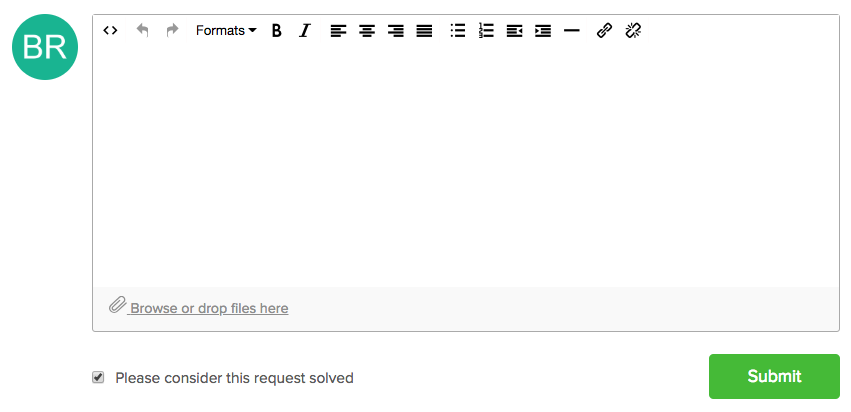851x412 pixels.
Task: Align text to the right
Action: [396, 30]
